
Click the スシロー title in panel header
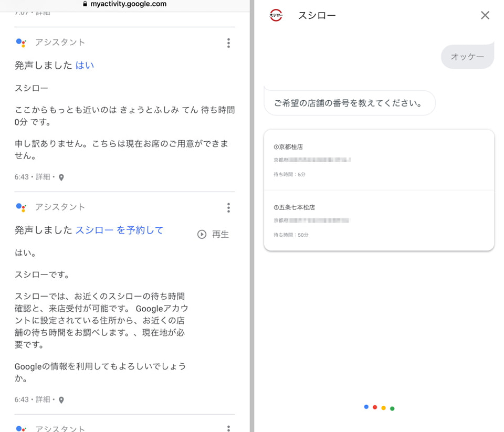317,15
